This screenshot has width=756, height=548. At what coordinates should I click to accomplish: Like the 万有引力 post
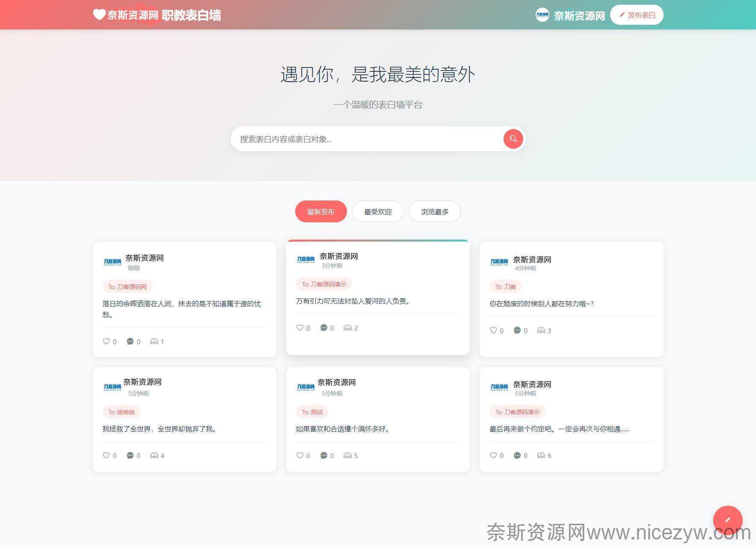pos(300,327)
